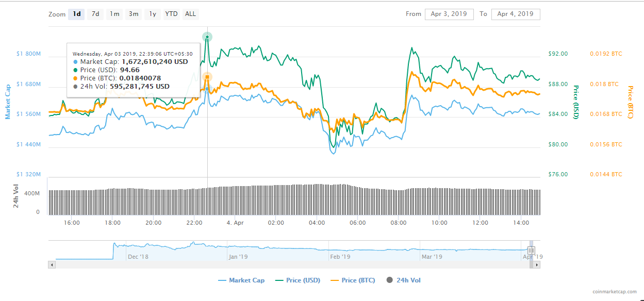Click the green peak marker on the Price USD line

click(207, 37)
